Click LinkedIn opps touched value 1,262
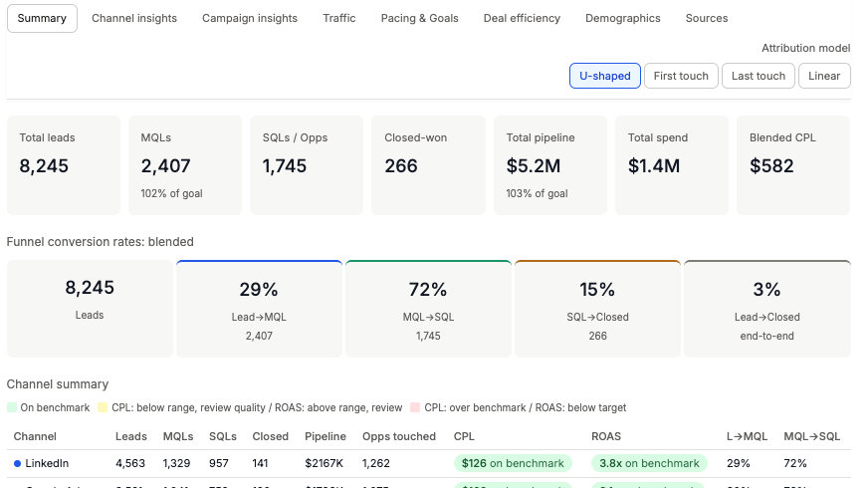Viewport: 868px width, 488px height. (376, 464)
